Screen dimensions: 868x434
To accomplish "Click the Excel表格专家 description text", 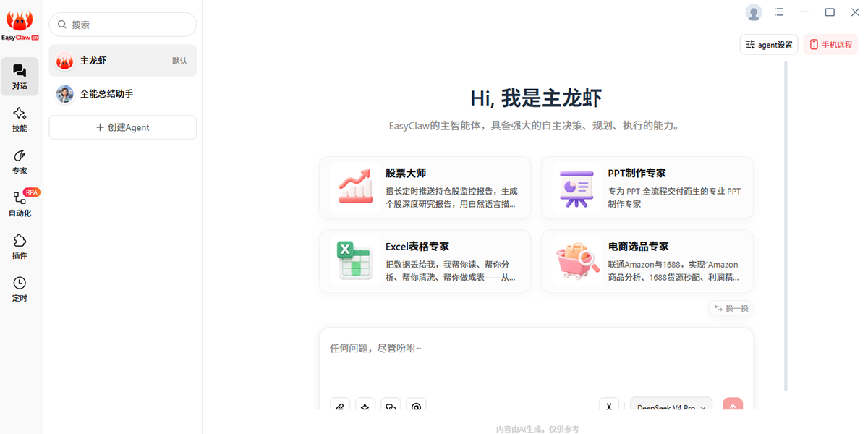I will click(451, 271).
